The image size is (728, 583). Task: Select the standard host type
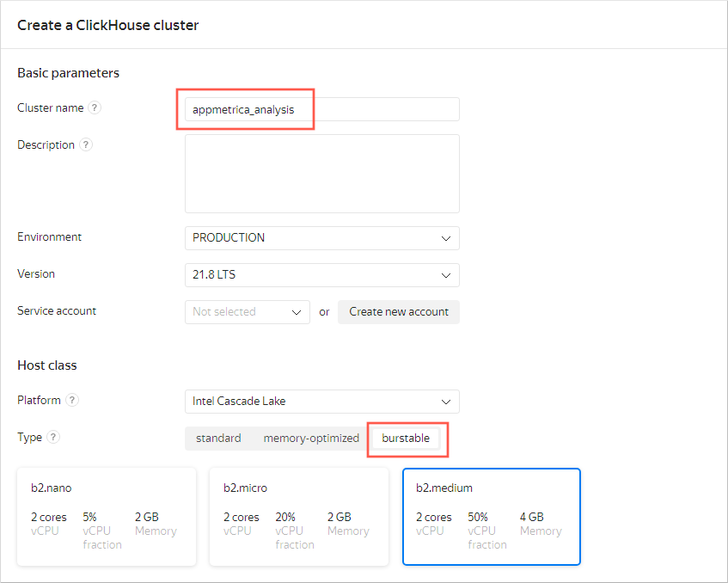point(218,439)
